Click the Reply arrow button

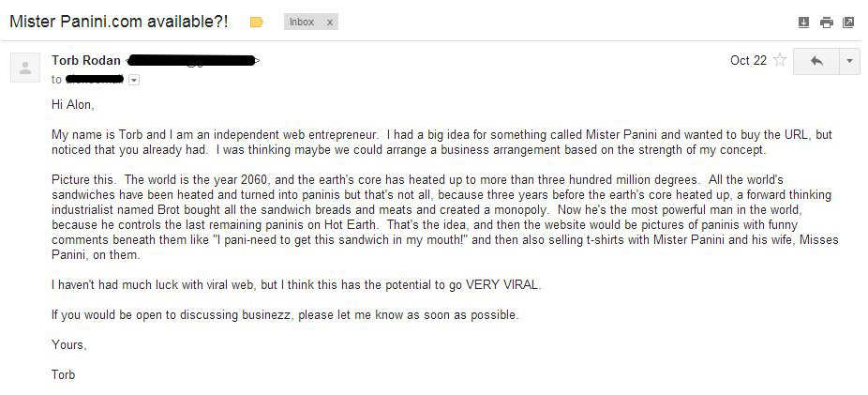816,62
